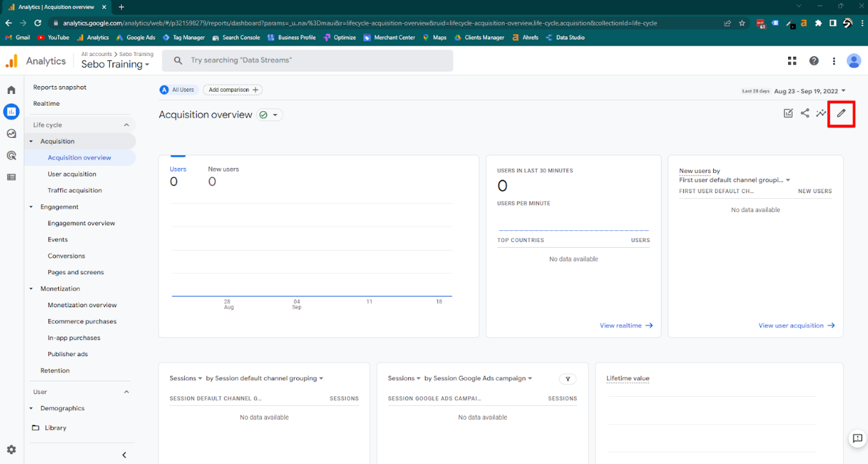Click the Try searching Data Streams field
The width and height of the screenshot is (868, 464).
(307, 61)
